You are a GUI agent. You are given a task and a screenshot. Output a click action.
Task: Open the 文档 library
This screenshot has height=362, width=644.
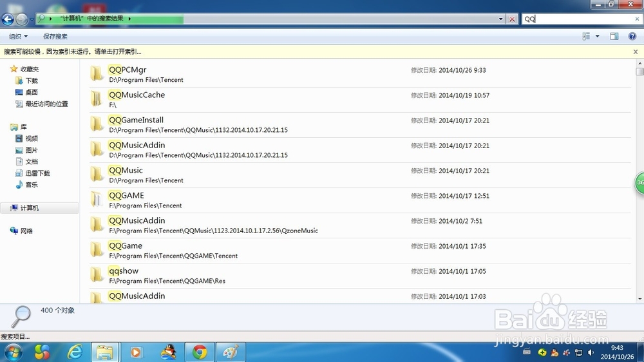26,162
